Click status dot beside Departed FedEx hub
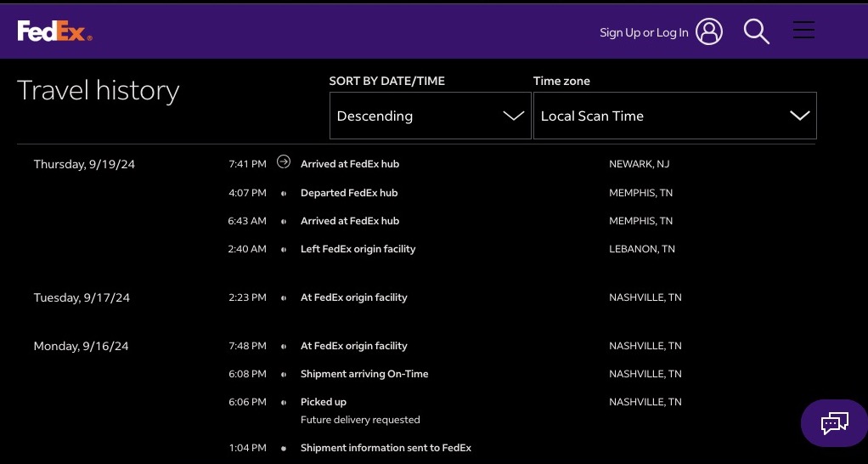Viewport: 868px width, 464px height. 284,193
